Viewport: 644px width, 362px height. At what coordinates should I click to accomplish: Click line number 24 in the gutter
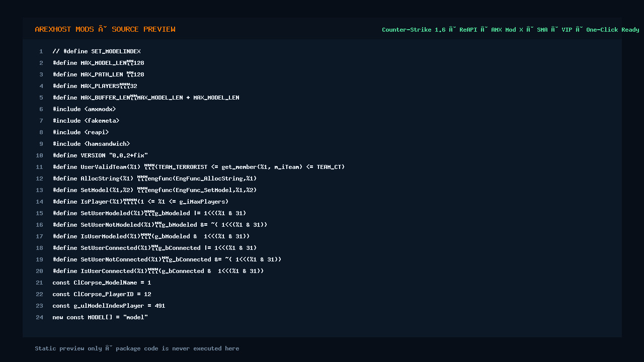point(40,317)
